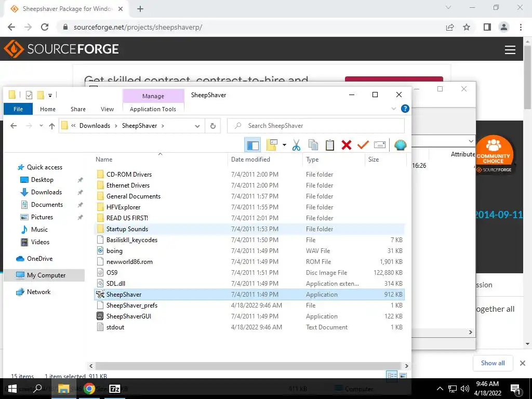Click the boing WAV file icon
Image resolution: width=532 pixels, height=399 pixels.
100,251
